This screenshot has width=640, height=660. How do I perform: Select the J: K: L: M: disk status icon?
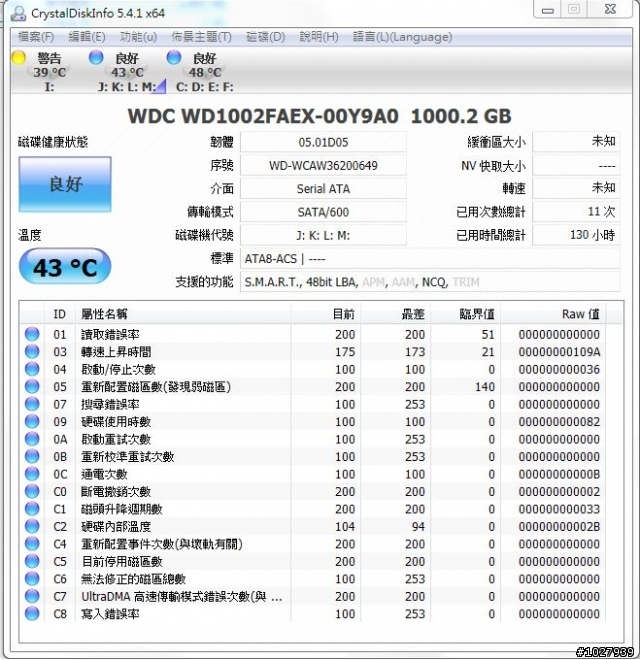(96, 58)
